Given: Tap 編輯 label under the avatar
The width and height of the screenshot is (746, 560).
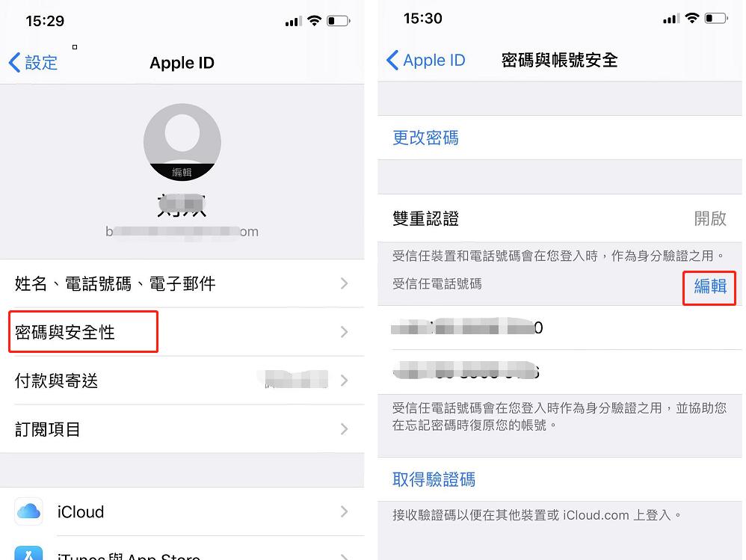Looking at the screenshot, I should point(182,172).
